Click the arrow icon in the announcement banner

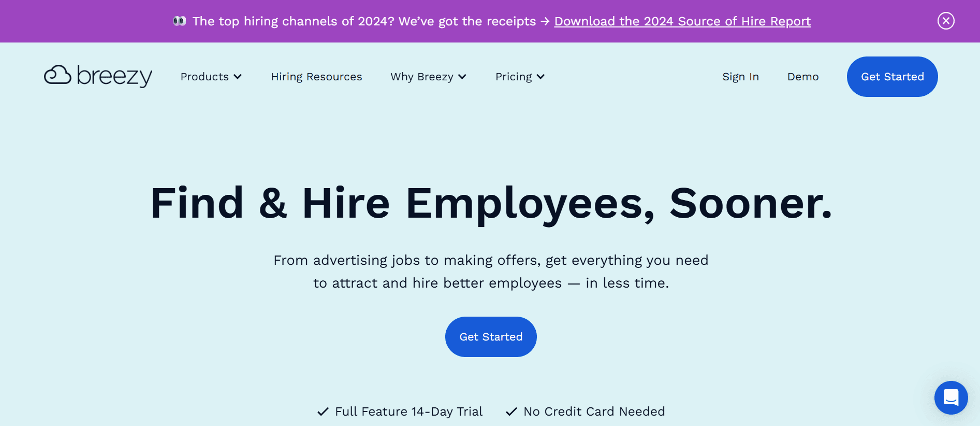click(545, 21)
